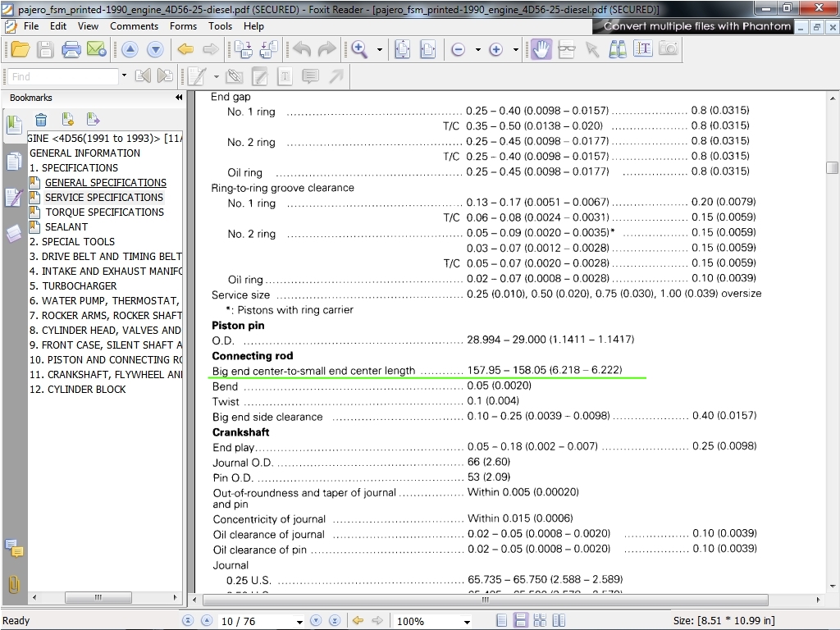The width and height of the screenshot is (840, 630).
Task: Open TORQUE SPECIFICATIONS bookmark
Action: [x=104, y=212]
